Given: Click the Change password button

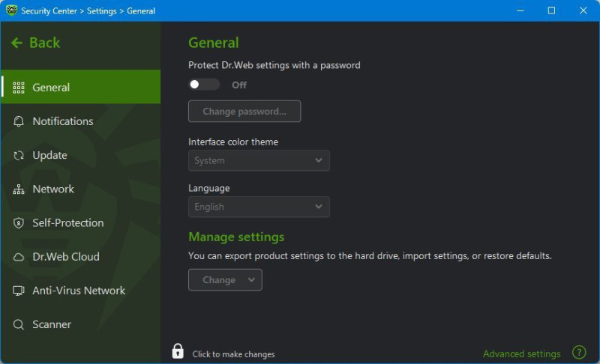Looking at the screenshot, I should (244, 111).
